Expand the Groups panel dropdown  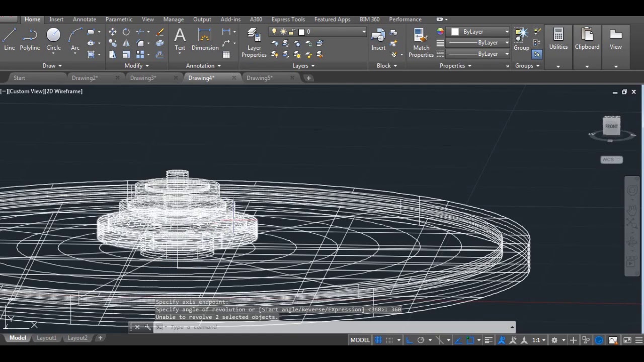pos(527,66)
